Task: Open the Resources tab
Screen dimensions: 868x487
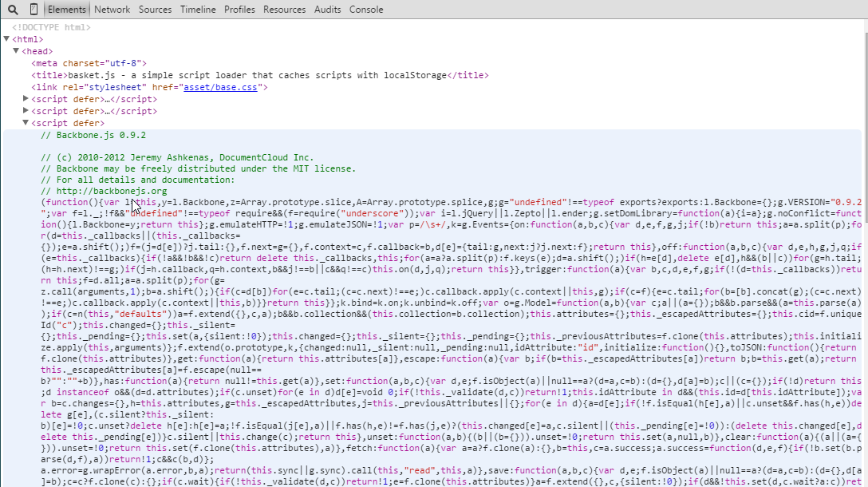Action: pos(284,10)
